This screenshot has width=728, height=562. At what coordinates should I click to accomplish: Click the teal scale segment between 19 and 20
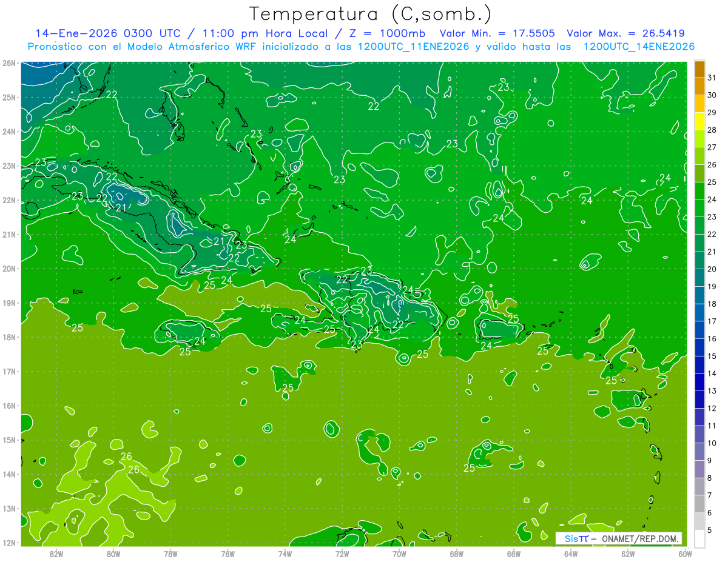pos(699,278)
